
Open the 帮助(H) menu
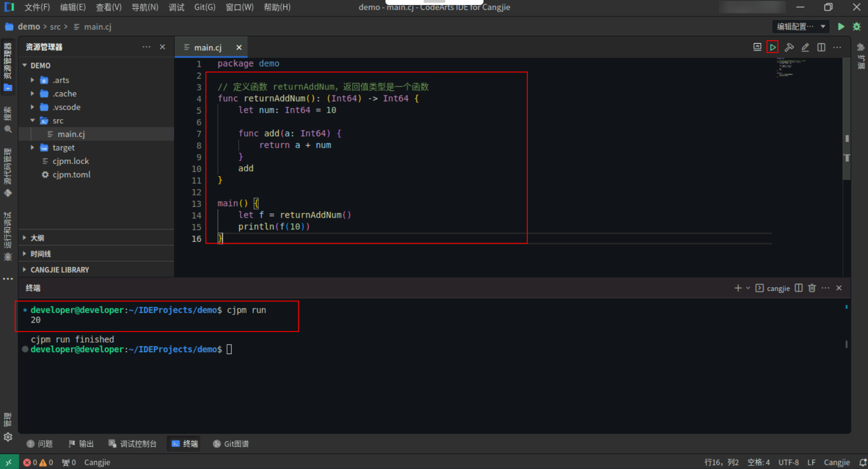[277, 7]
